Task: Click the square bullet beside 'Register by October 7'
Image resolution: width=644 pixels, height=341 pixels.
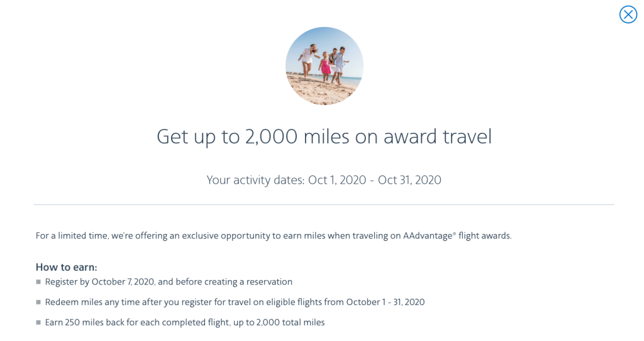Action: click(x=38, y=282)
